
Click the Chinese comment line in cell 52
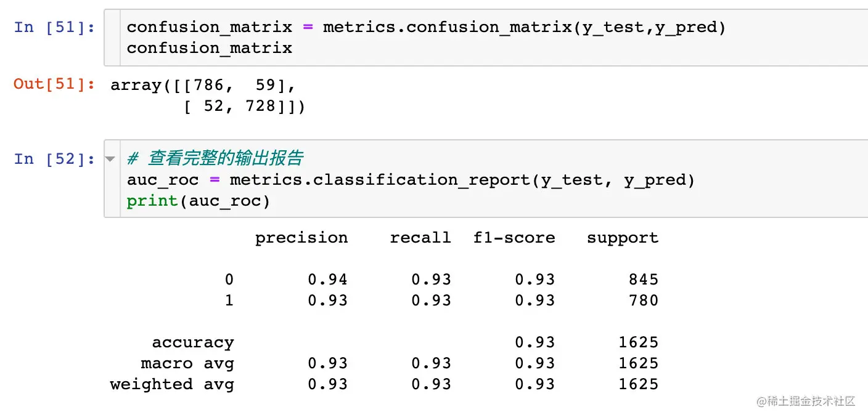pos(215,159)
